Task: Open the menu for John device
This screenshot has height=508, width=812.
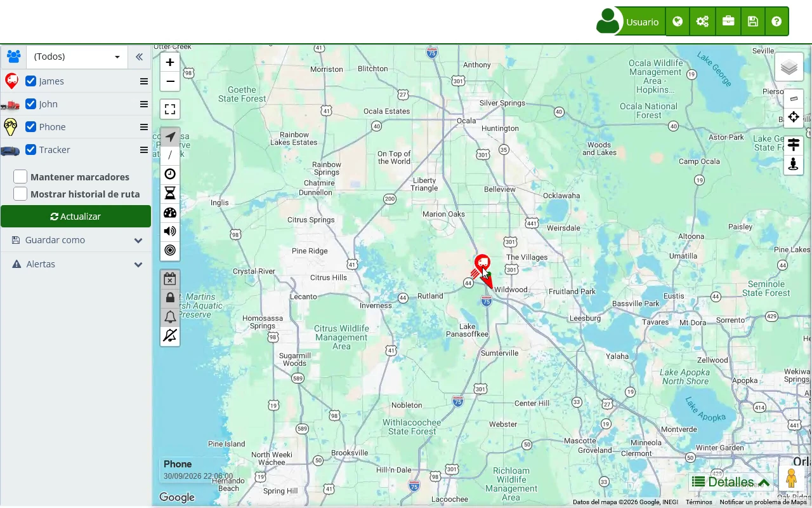Action: 144,104
